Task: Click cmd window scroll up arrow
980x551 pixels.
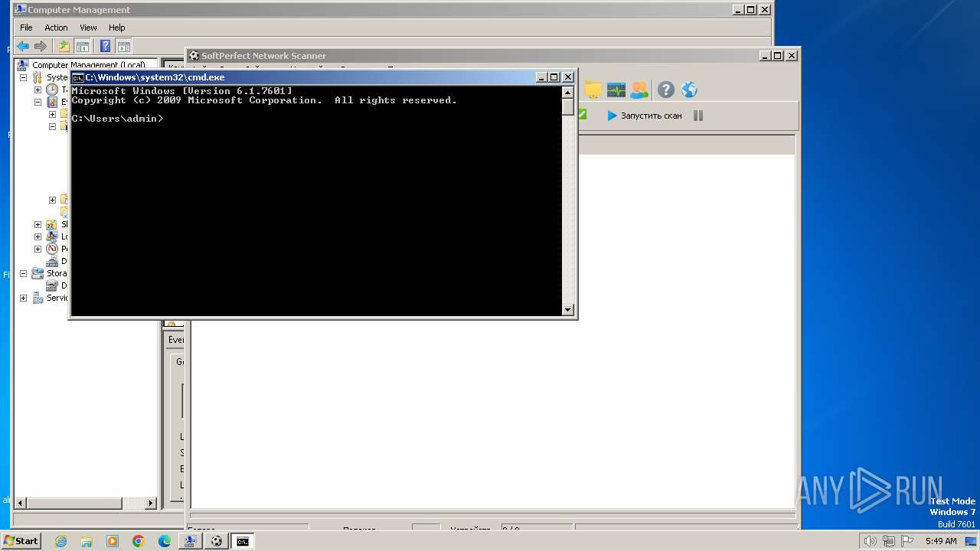Action: point(568,92)
